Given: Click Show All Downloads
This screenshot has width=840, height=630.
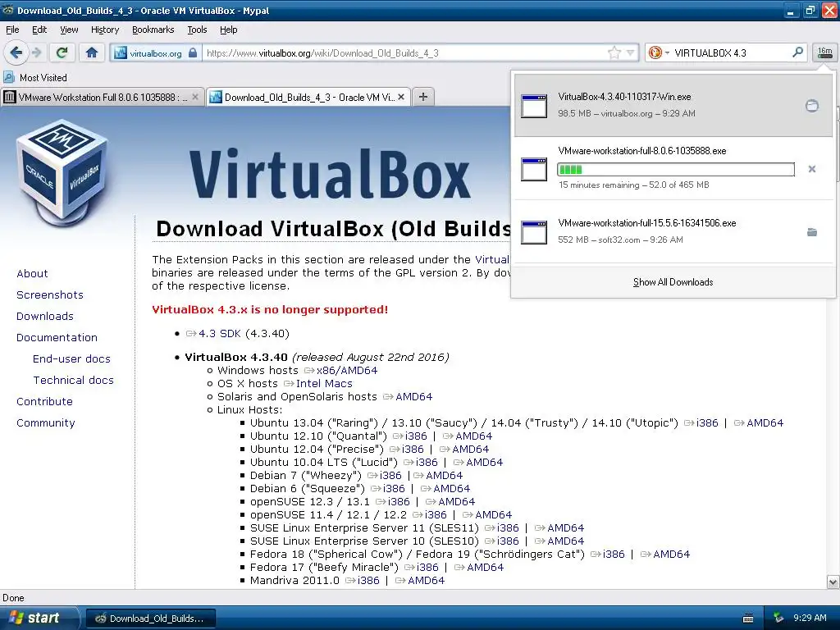Looking at the screenshot, I should pyautogui.click(x=673, y=282).
